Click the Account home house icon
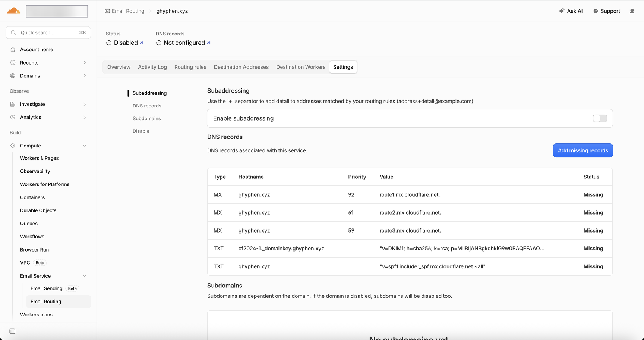Viewport: 644px width, 340px height. tap(13, 49)
